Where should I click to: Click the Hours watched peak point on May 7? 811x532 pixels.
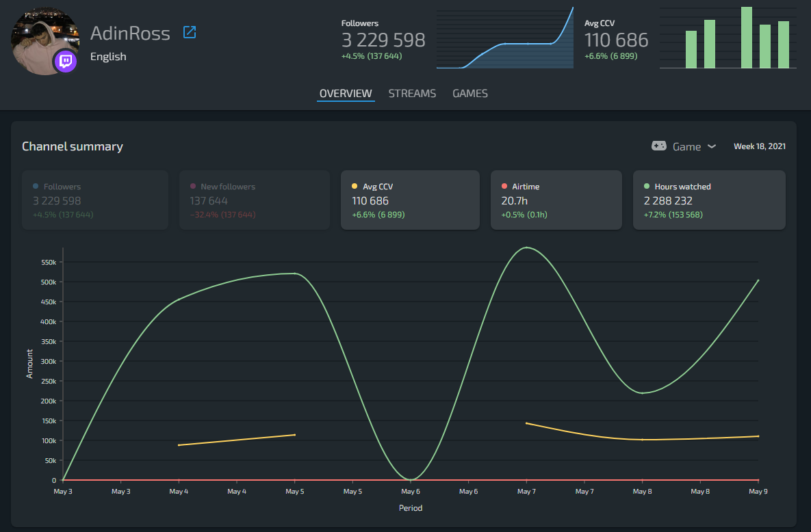(526, 247)
